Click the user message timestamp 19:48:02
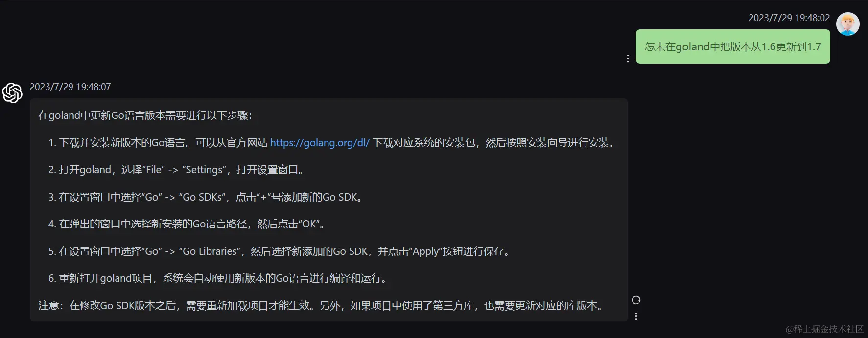Image resolution: width=868 pixels, height=338 pixels. (789, 18)
